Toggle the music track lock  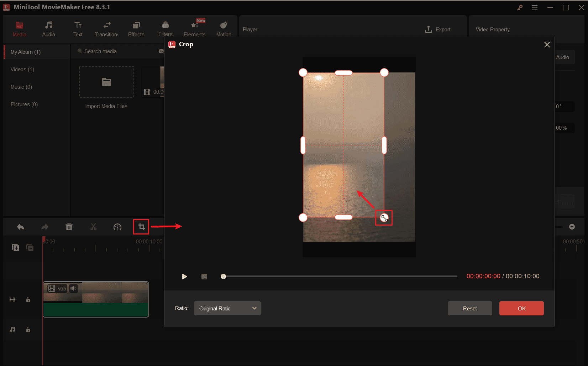(28, 330)
